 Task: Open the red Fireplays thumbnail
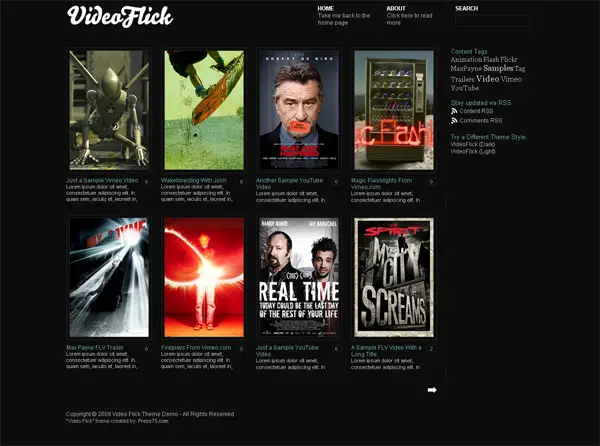tap(204, 277)
